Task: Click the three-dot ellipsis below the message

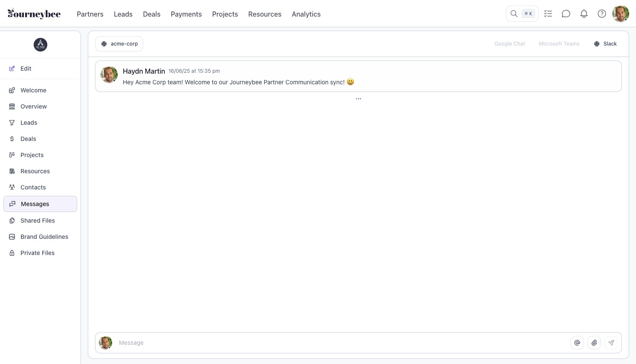Action: tap(358, 99)
